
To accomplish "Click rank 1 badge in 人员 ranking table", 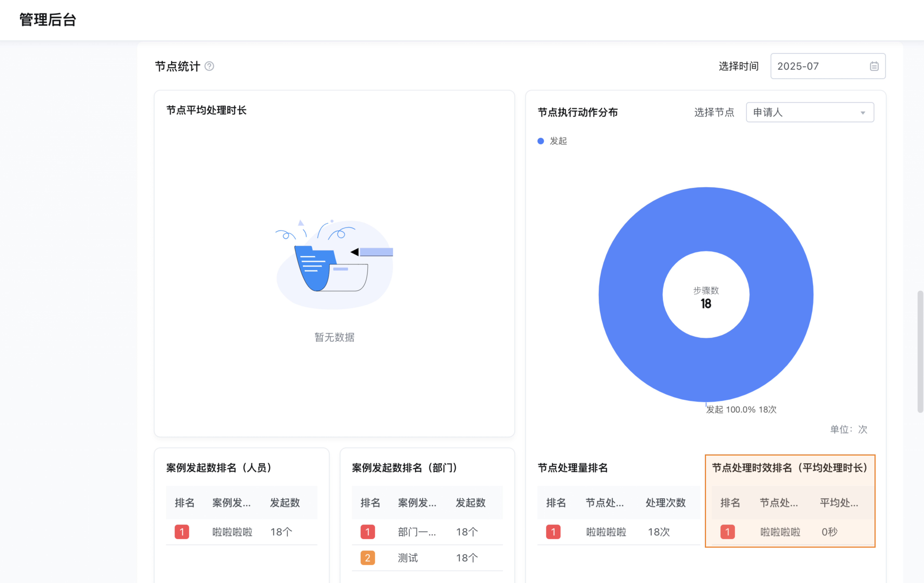I will click(182, 532).
